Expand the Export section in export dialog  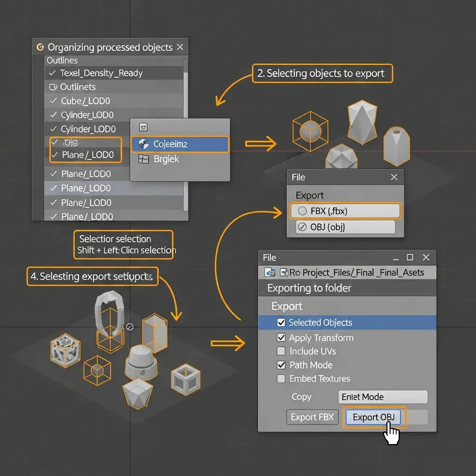[287, 306]
